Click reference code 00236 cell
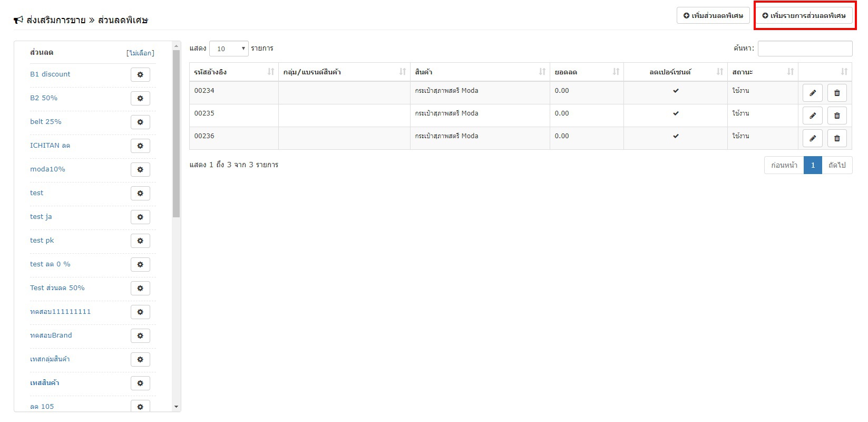 point(234,138)
